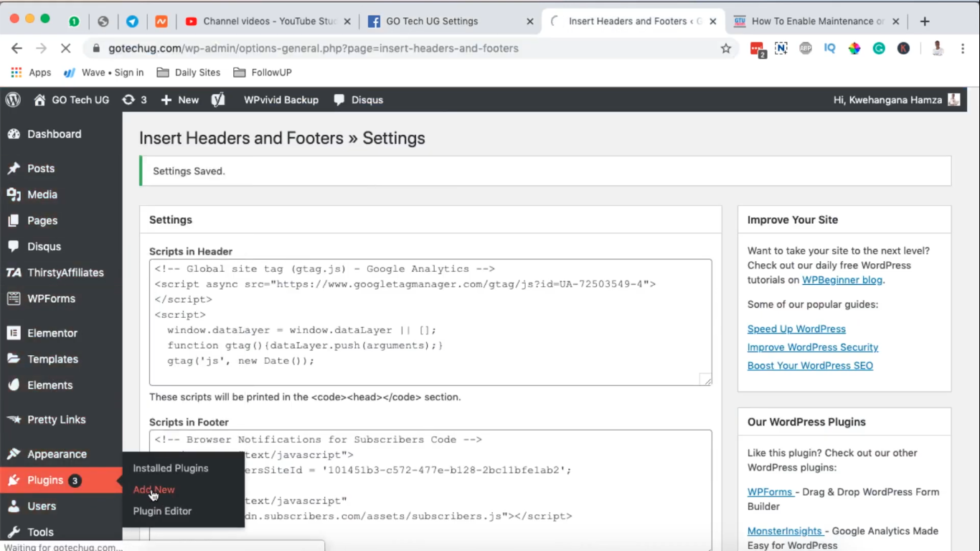This screenshot has width=980, height=551.
Task: Follow the Speed Up WordPress link
Action: [796, 329]
